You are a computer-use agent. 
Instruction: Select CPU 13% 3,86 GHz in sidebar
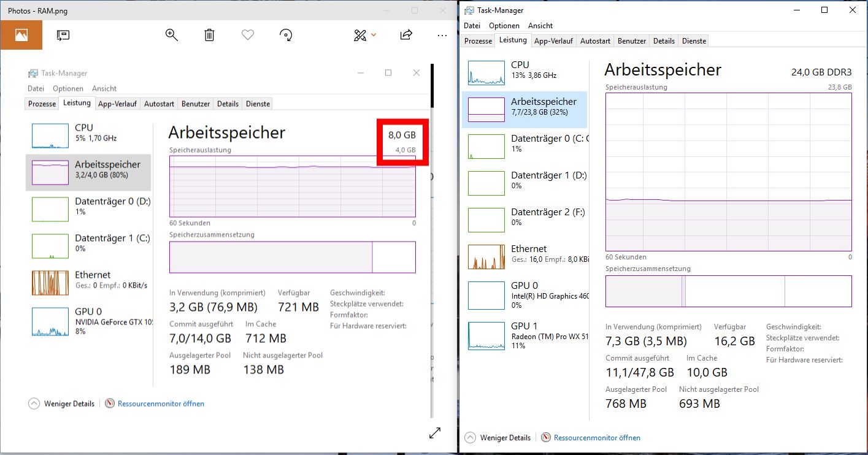(525, 72)
